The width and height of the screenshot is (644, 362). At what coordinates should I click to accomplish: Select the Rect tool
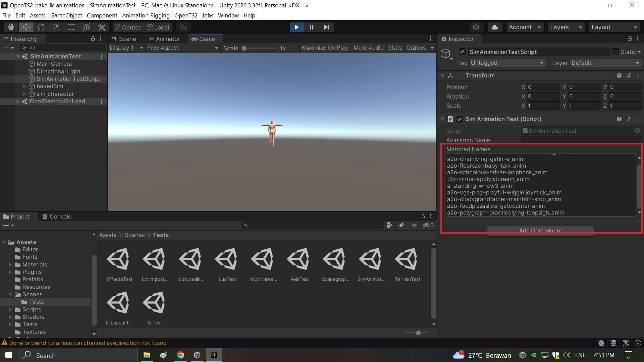[71, 27]
